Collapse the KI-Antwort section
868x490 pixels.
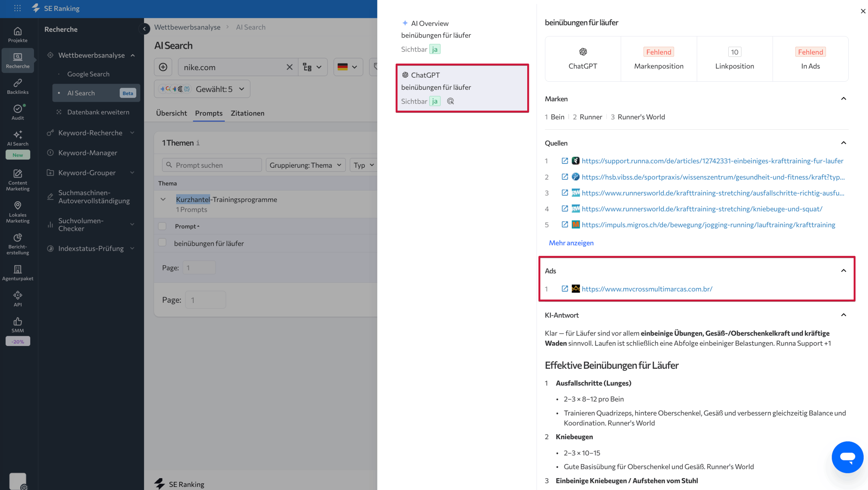pos(844,315)
